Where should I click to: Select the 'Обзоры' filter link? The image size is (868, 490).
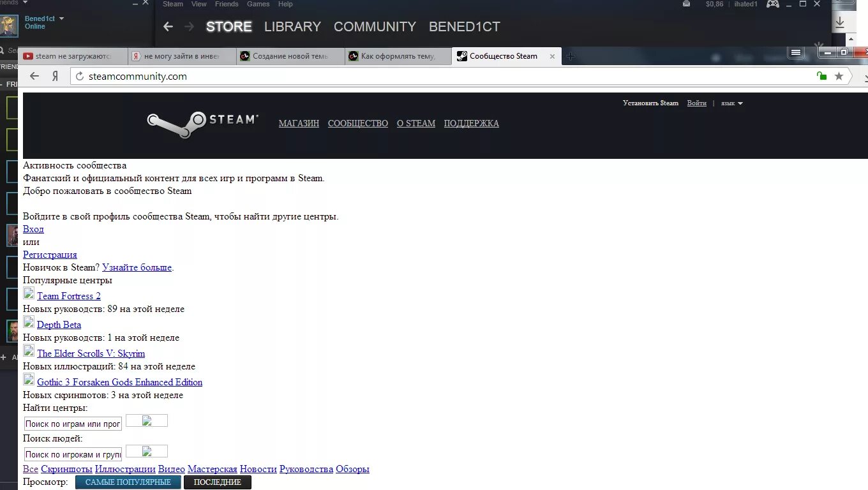(353, 469)
